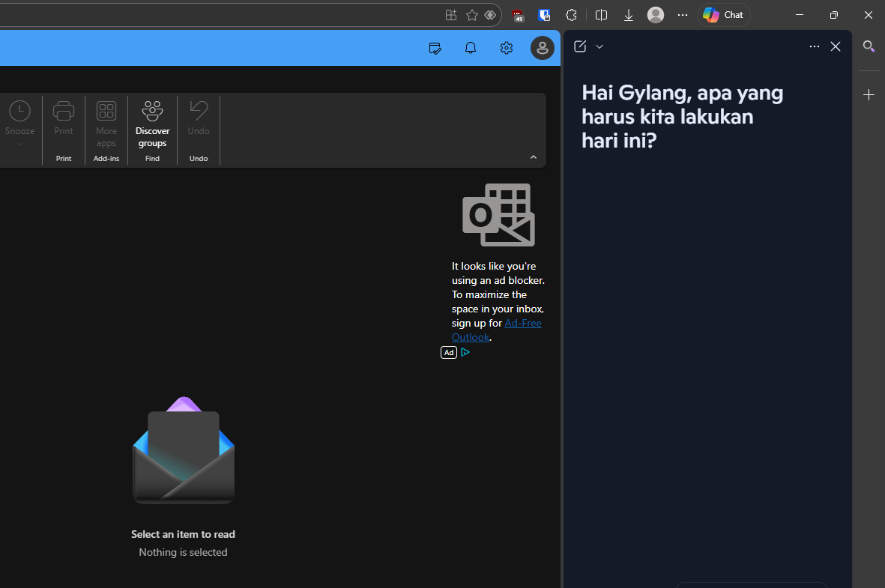
Task: Expand the dropdown beside the new chat icon
Action: point(599,46)
